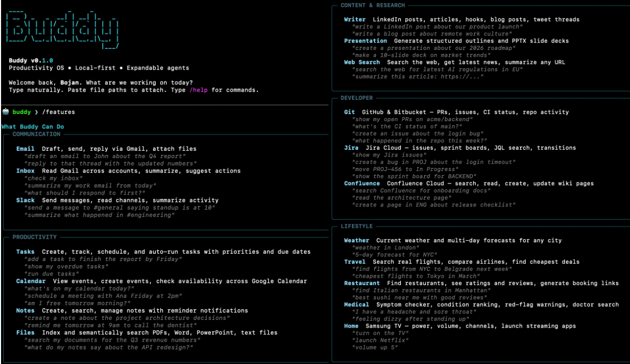
Task: Click the Git feature label
Action: (349, 112)
